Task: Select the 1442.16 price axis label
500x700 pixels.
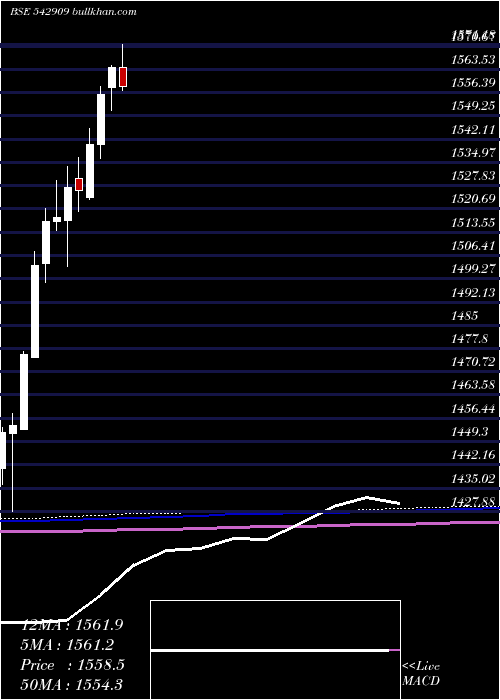Action: (x=473, y=455)
